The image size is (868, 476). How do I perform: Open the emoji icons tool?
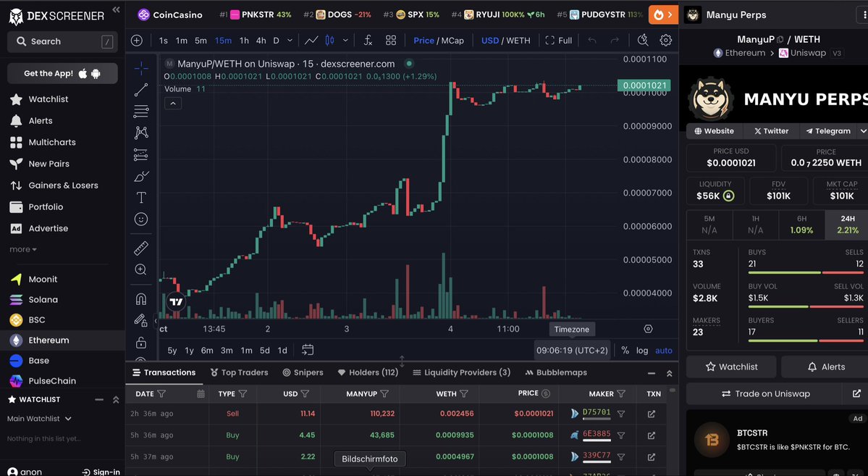[141, 220]
